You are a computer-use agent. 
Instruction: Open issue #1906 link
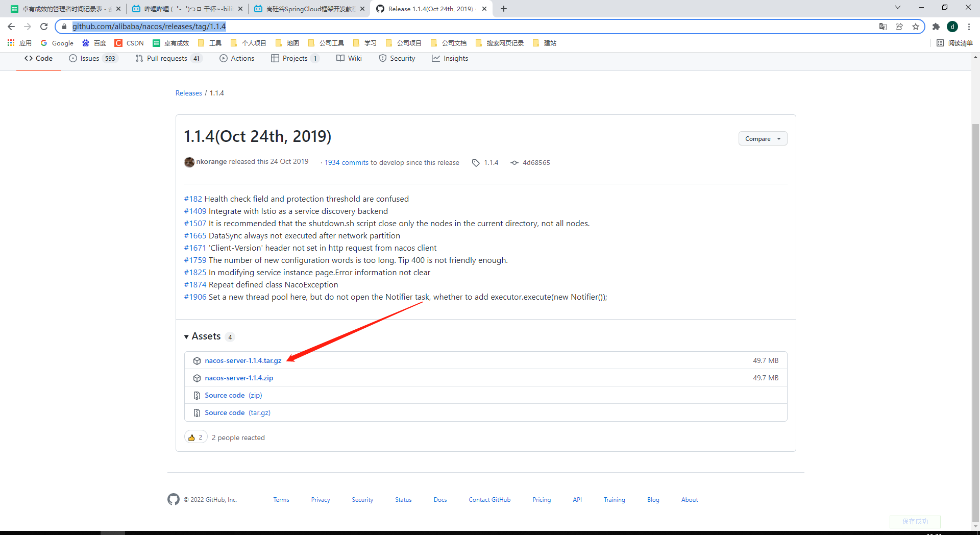click(x=195, y=297)
